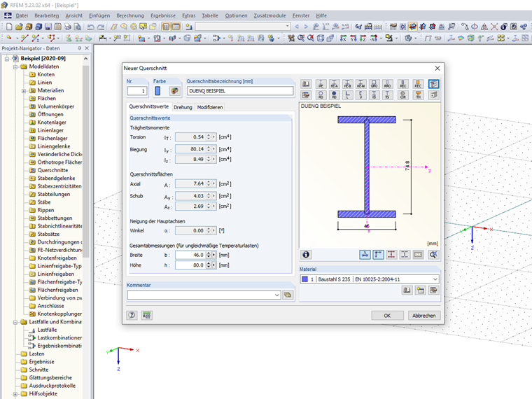
Task: Collapse Lastfälle und Kombinationen folder
Action: pyautogui.click(x=15, y=322)
